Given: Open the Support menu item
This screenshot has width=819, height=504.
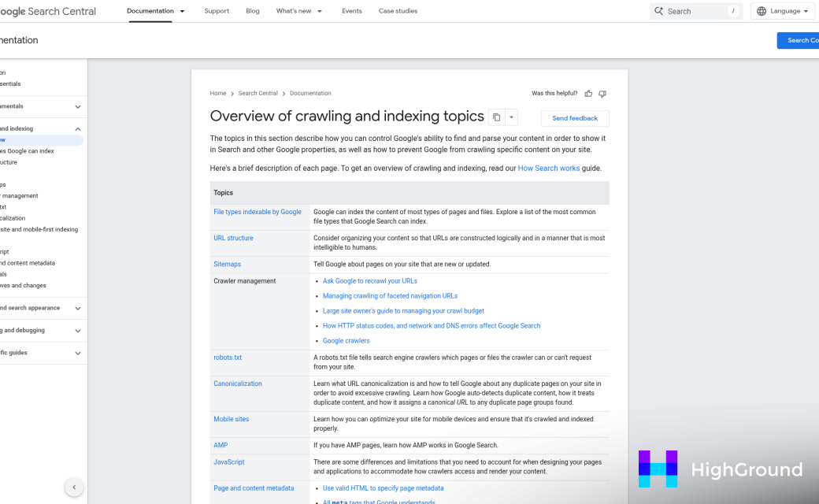Looking at the screenshot, I should point(217,10).
